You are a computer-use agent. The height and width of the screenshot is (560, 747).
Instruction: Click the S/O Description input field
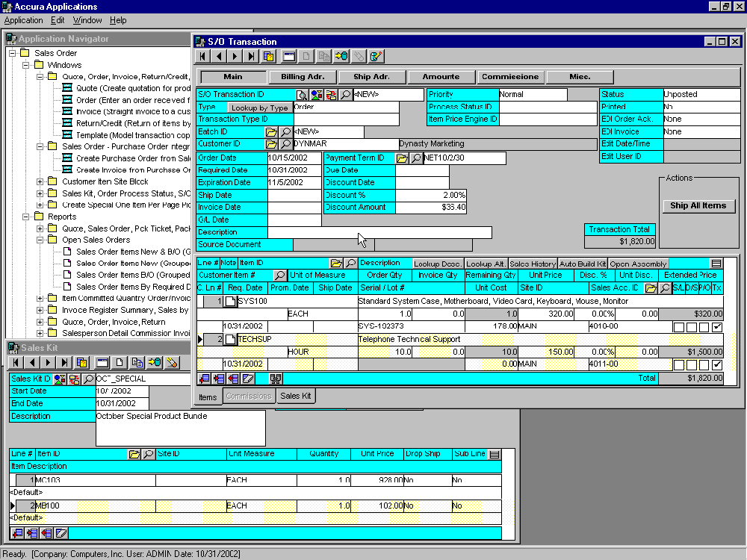379,232
